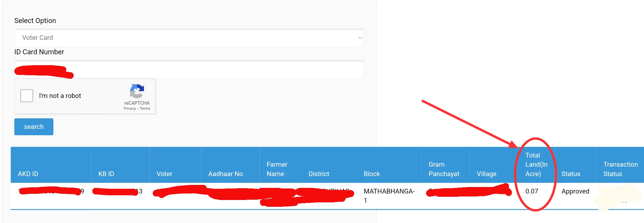This screenshot has height=223, width=644.
Task: Click the MATHABHANGA-1 block cell
Action: (x=389, y=196)
